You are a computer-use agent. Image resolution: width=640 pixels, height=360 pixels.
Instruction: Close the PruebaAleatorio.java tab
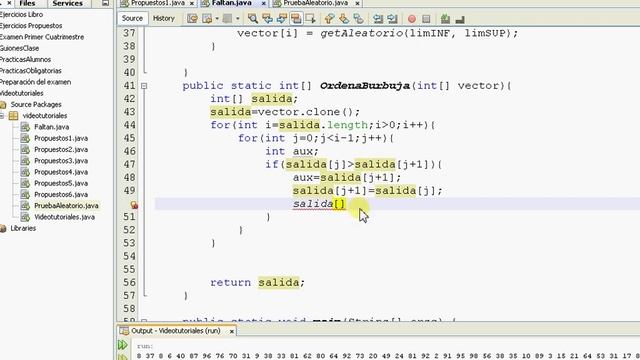click(358, 3)
